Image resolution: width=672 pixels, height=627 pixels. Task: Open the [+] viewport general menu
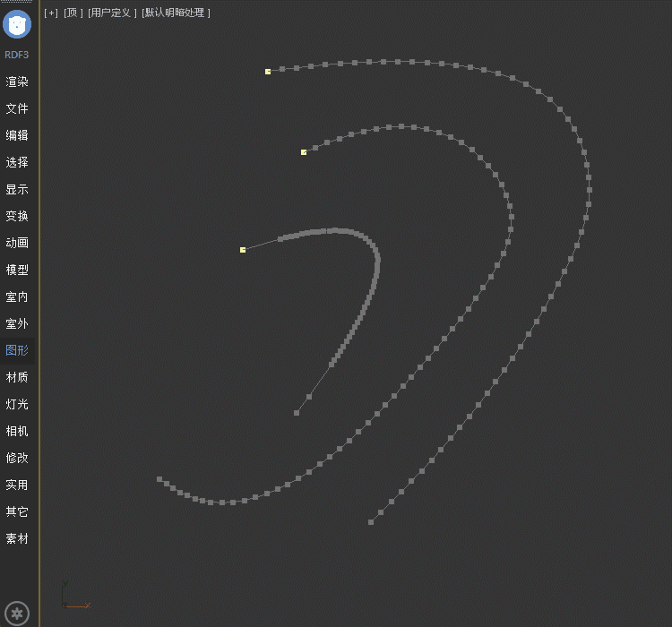pyautogui.click(x=51, y=13)
